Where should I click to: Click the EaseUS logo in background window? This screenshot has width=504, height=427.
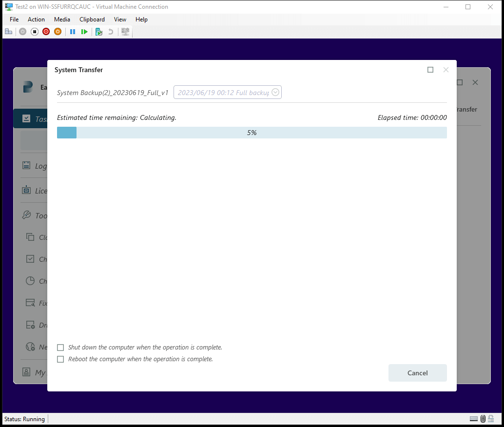(x=28, y=87)
